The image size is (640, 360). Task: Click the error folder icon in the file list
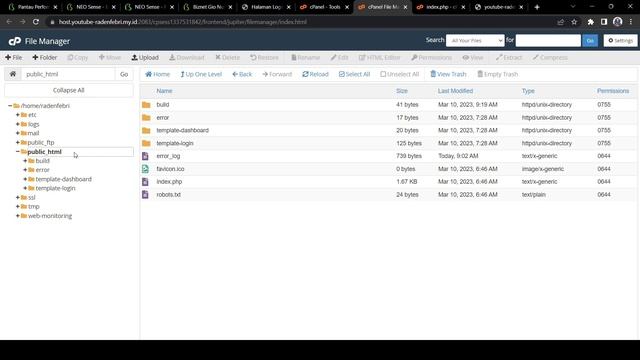click(146, 118)
